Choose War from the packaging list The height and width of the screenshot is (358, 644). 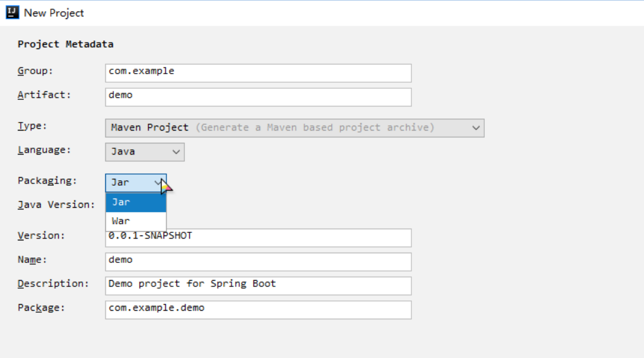(135, 221)
